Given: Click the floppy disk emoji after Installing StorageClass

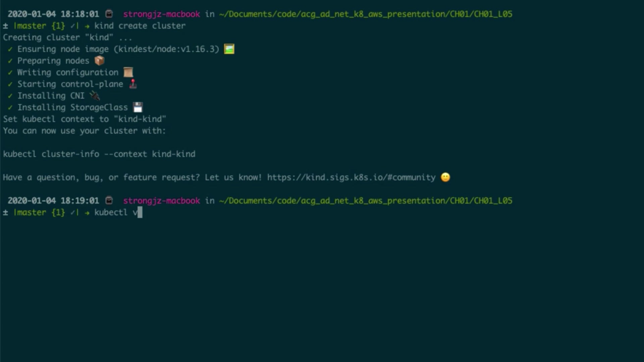Looking at the screenshot, I should coord(138,107).
